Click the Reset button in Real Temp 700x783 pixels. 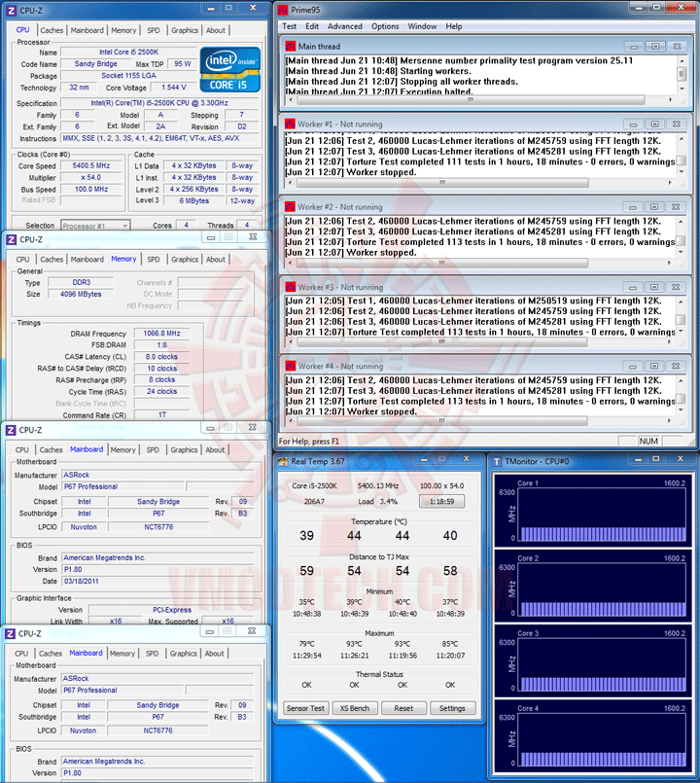(x=403, y=708)
